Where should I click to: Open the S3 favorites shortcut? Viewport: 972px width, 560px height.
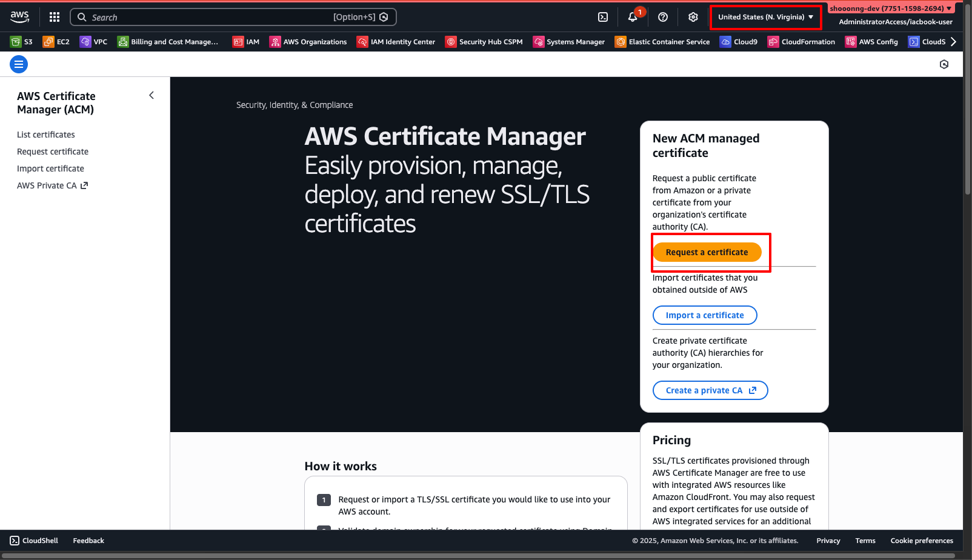point(22,42)
